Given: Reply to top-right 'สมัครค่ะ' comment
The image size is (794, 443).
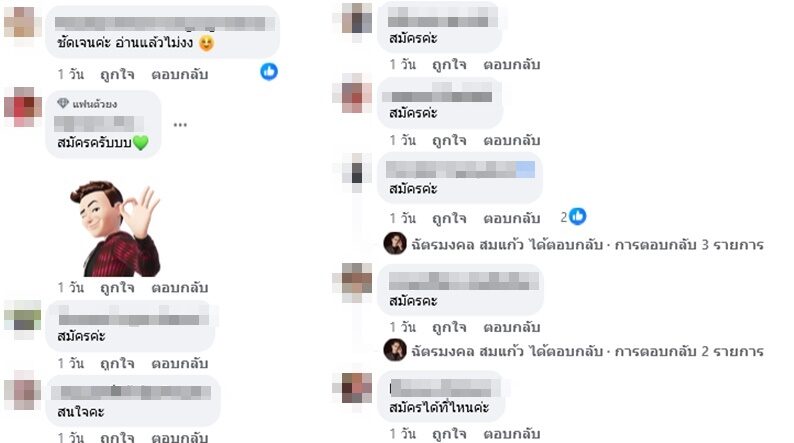Looking at the screenshot, I should (x=511, y=65).
